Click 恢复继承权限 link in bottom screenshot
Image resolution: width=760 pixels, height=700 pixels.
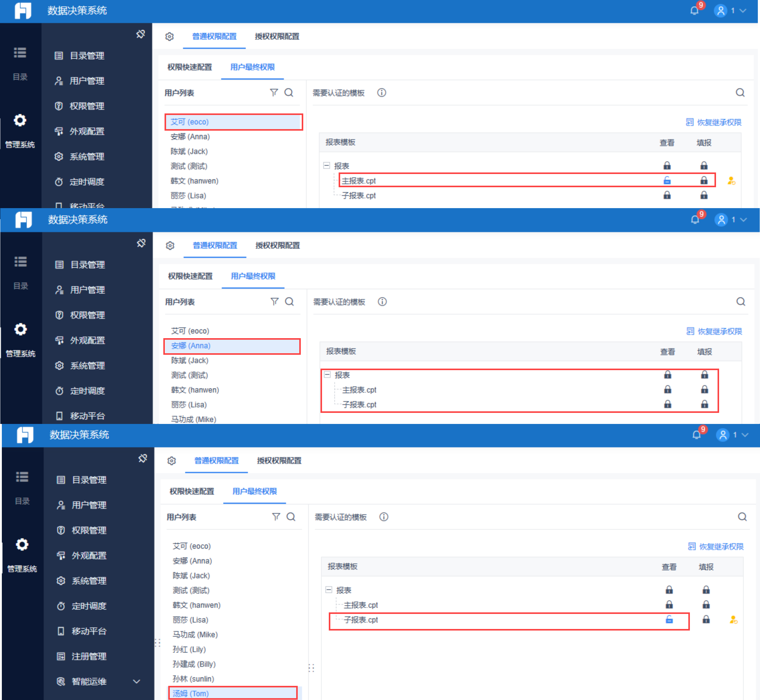tap(716, 547)
